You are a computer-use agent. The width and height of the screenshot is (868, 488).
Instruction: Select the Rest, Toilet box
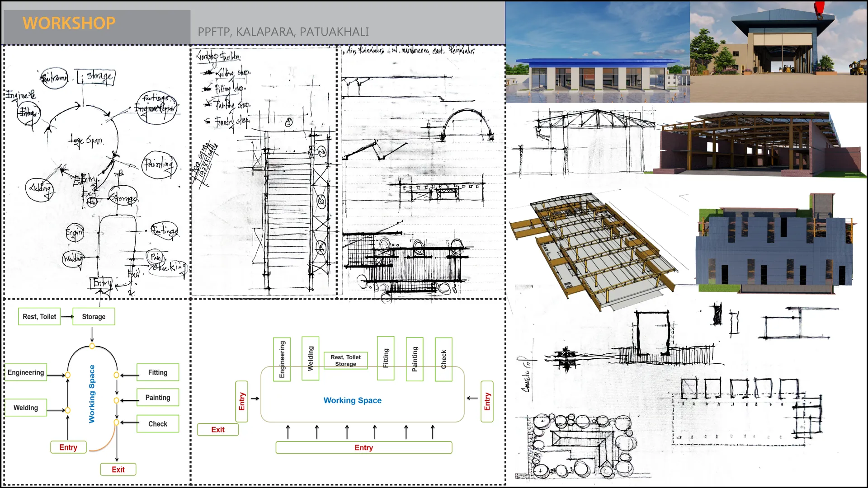[x=39, y=316]
